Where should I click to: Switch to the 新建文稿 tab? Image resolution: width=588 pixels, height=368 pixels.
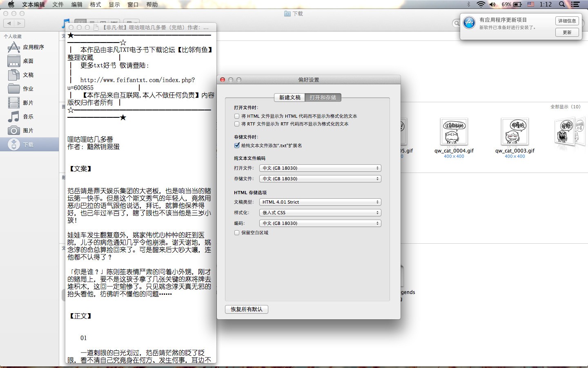[290, 97]
